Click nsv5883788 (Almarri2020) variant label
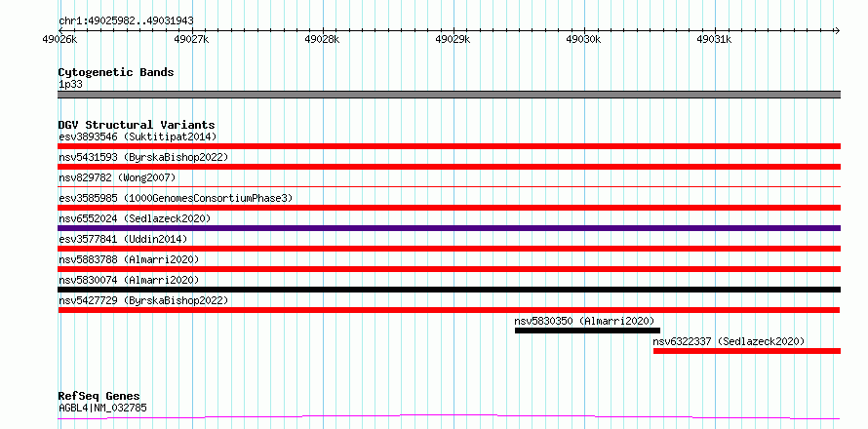The height and width of the screenshot is (429, 868). [129, 259]
